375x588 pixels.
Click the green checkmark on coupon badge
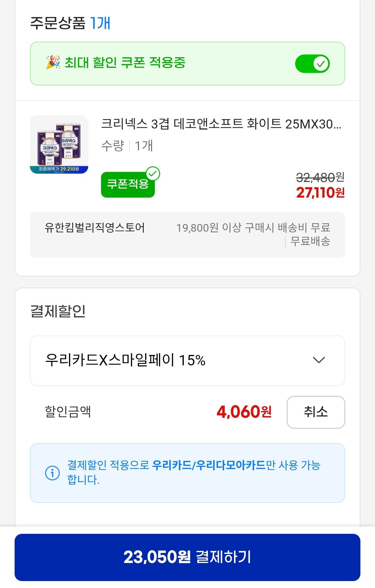[x=153, y=173]
